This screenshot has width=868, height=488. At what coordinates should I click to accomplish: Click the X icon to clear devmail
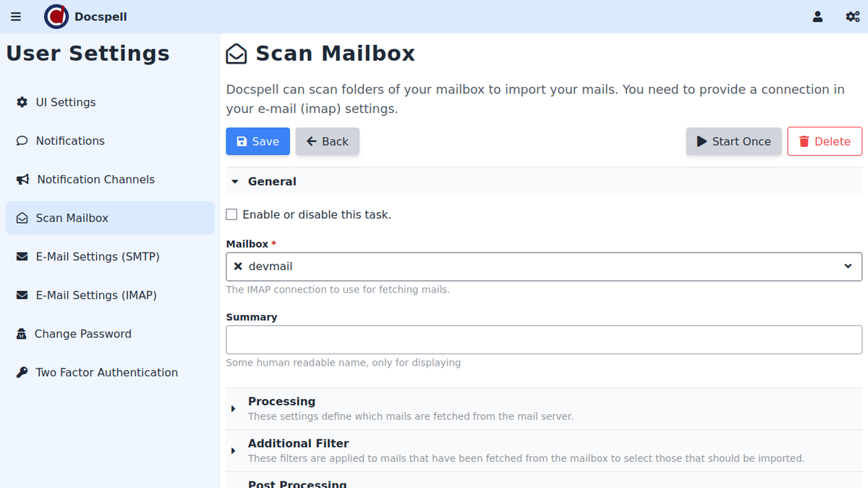238,266
